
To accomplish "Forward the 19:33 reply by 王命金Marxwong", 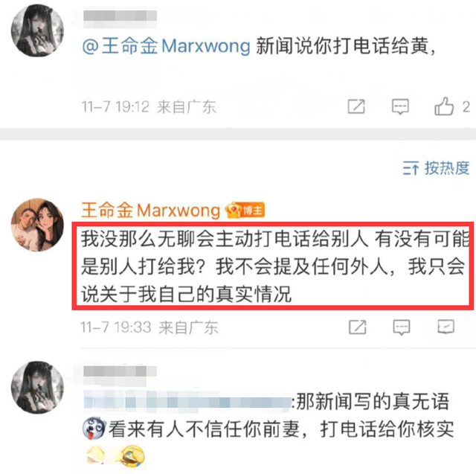I will click(357, 327).
